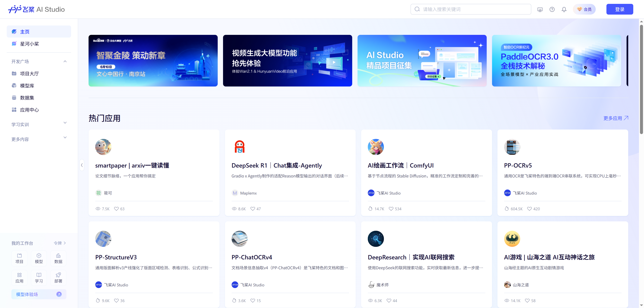Open 模型 shortcut in workbench

[39, 258]
